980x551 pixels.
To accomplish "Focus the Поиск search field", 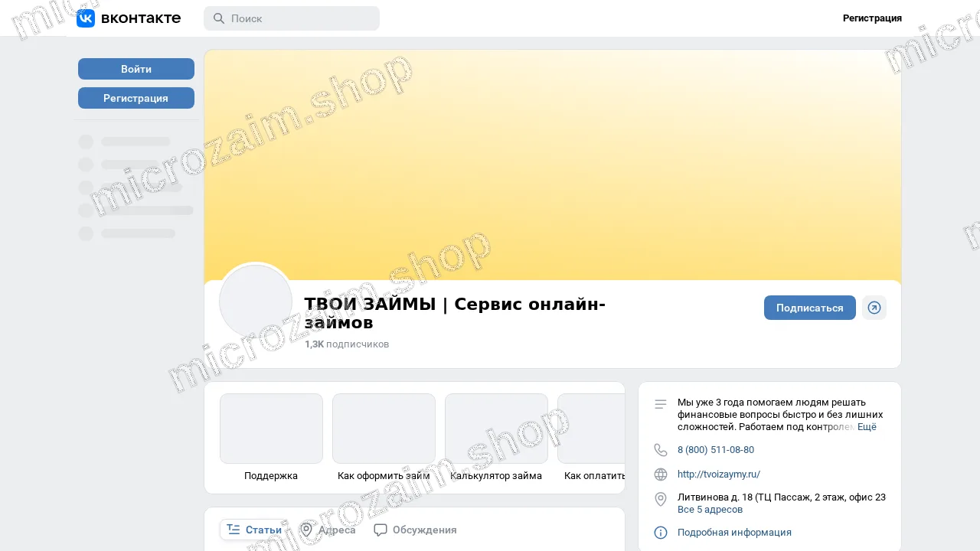I will [x=292, y=18].
